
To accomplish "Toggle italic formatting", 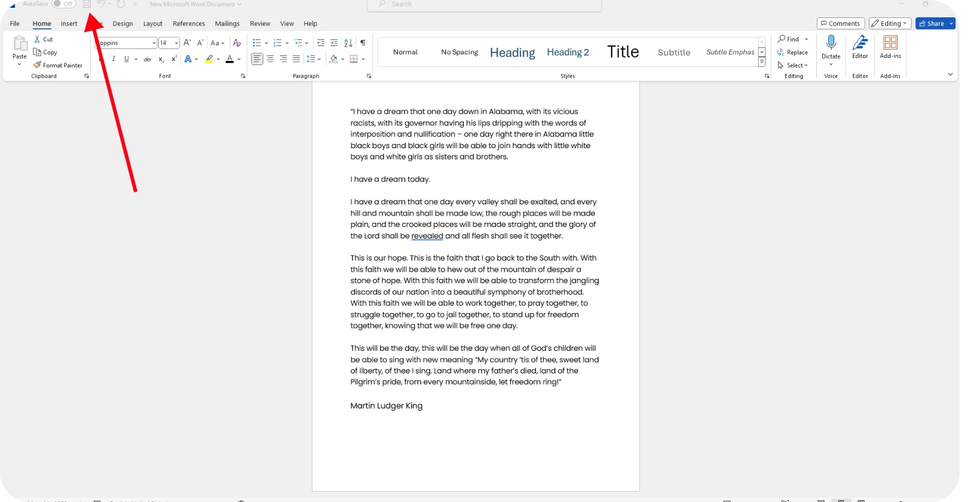I will [x=114, y=59].
